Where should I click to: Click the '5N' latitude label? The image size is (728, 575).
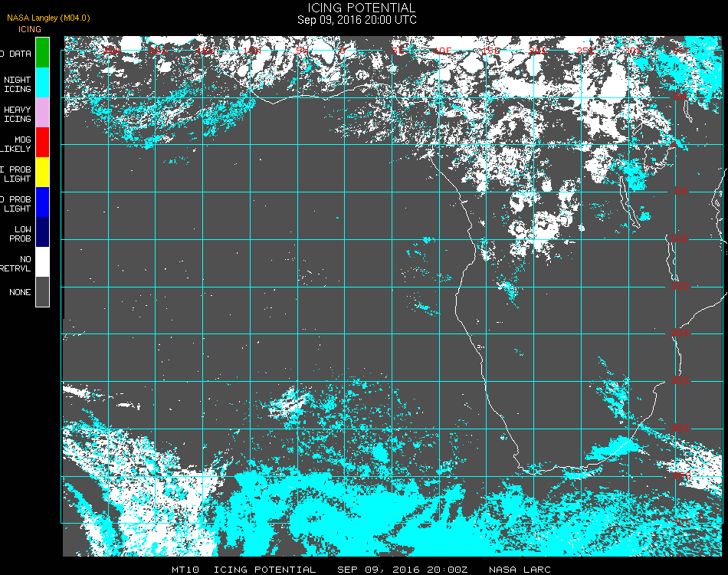pyautogui.click(x=680, y=97)
